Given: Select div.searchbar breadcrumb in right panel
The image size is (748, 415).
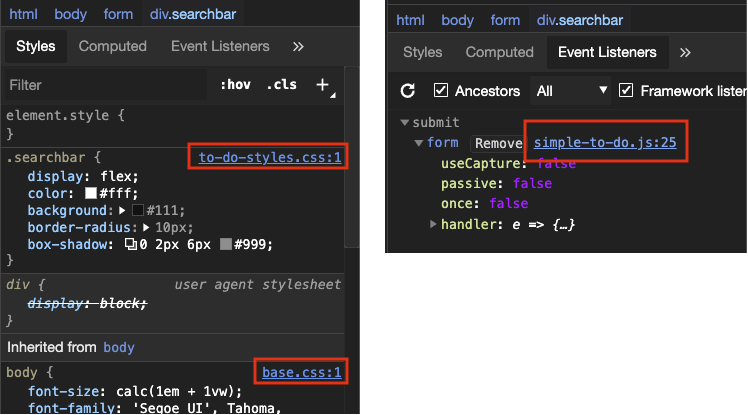Looking at the screenshot, I should [x=580, y=20].
